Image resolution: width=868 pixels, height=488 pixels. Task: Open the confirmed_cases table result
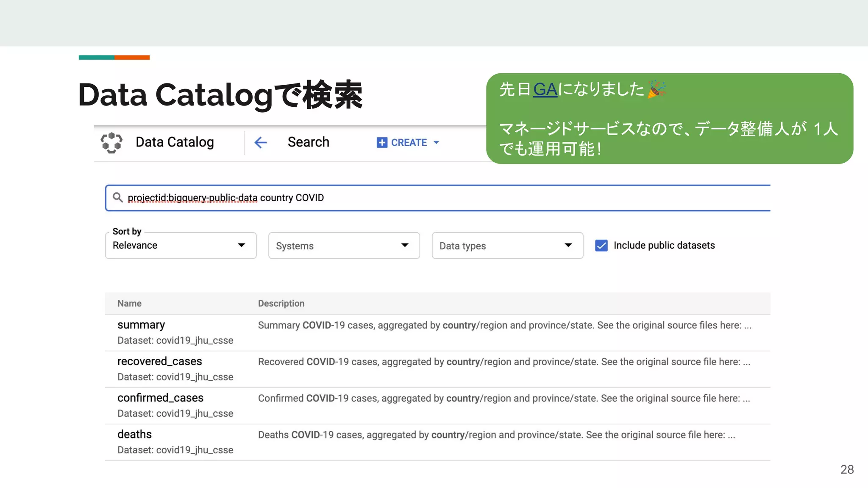[160, 398]
